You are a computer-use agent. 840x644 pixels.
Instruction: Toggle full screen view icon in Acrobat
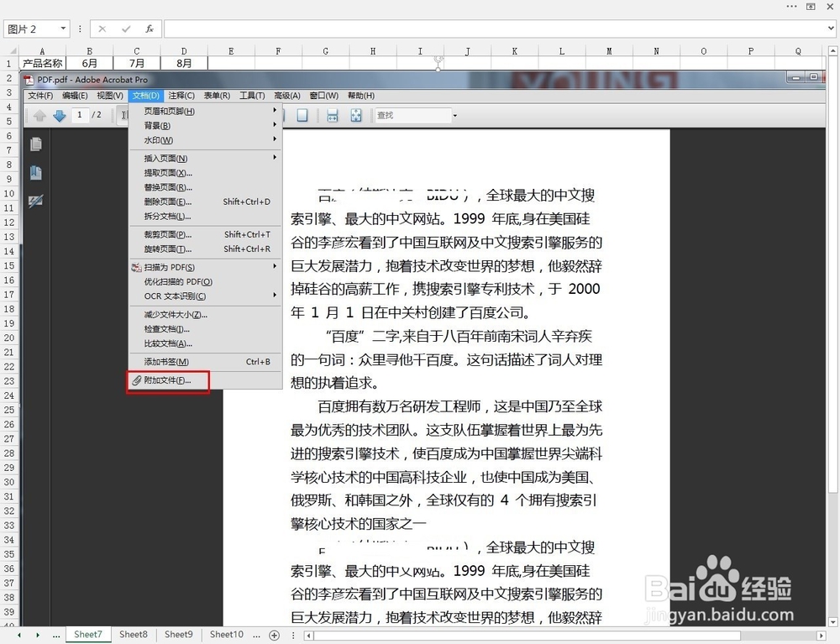tap(356, 115)
